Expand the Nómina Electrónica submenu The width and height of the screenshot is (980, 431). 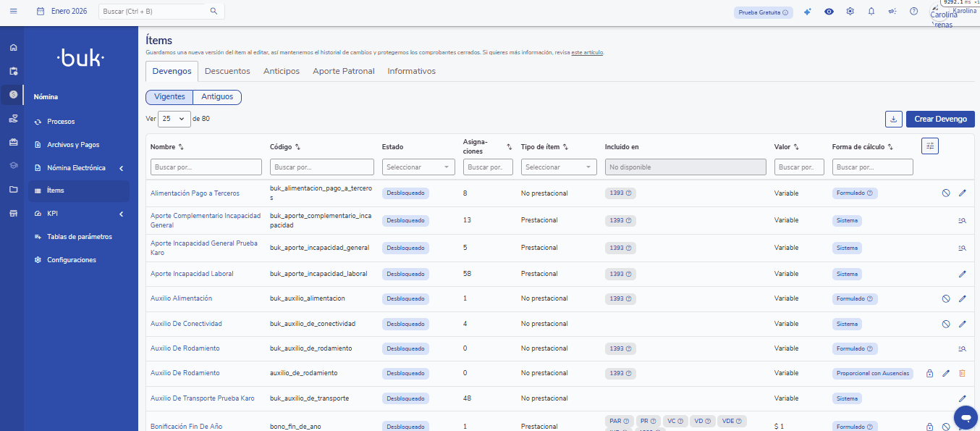pos(76,168)
